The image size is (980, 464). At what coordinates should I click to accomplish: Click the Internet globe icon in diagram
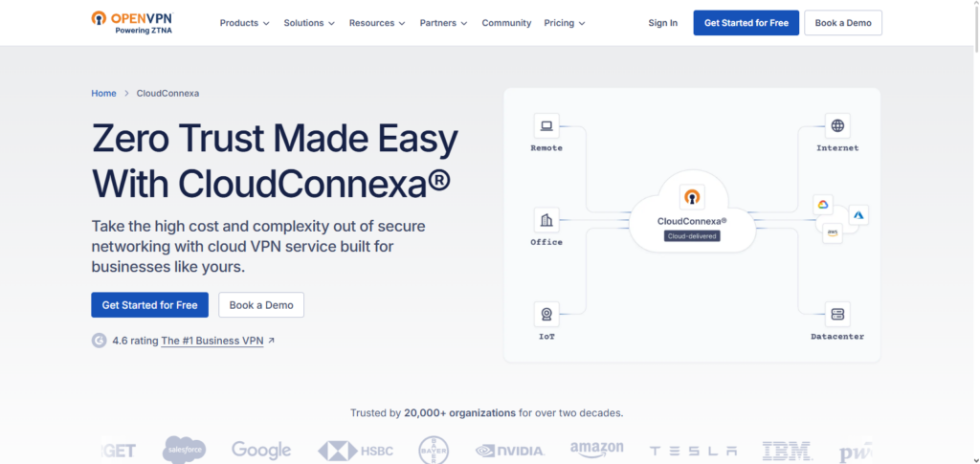coord(837,125)
